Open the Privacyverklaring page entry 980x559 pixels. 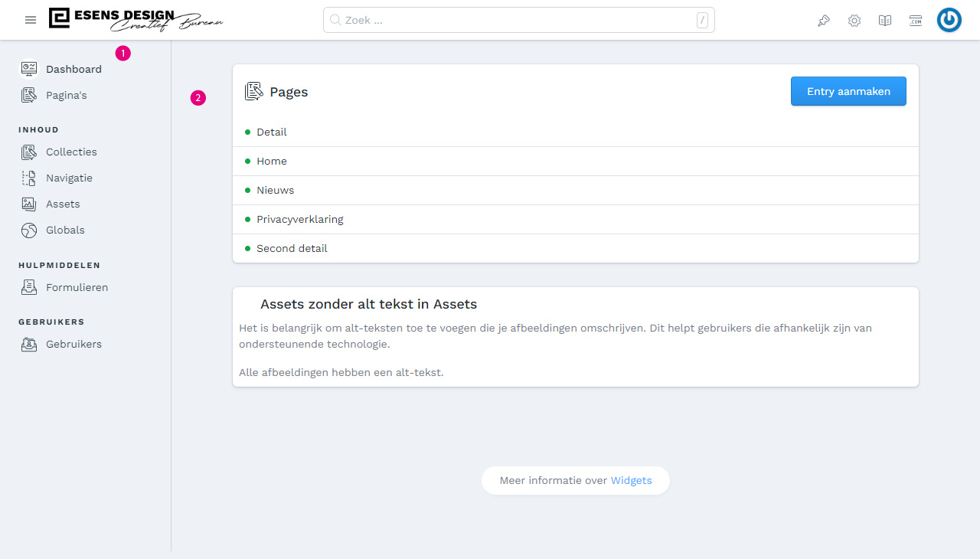299,219
